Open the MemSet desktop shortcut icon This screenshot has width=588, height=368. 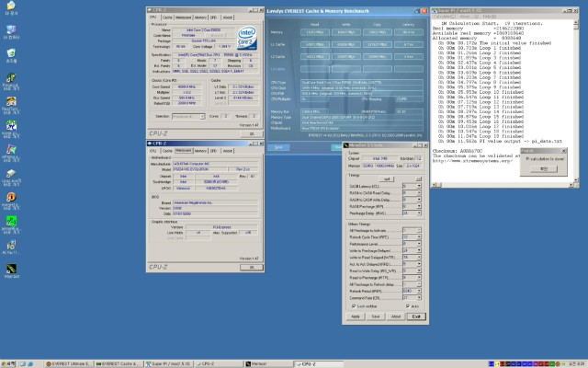[11, 269]
